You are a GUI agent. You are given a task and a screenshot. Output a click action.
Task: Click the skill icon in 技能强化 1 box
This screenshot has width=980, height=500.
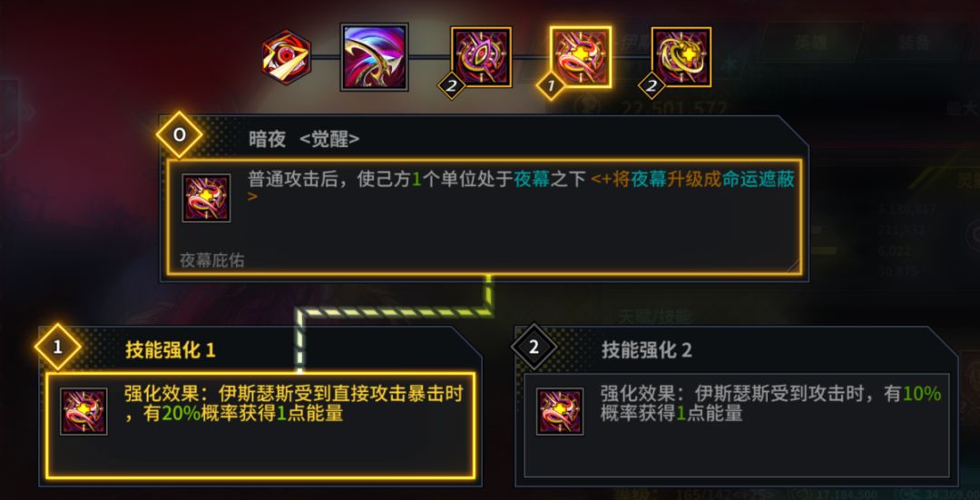pyautogui.click(x=83, y=411)
